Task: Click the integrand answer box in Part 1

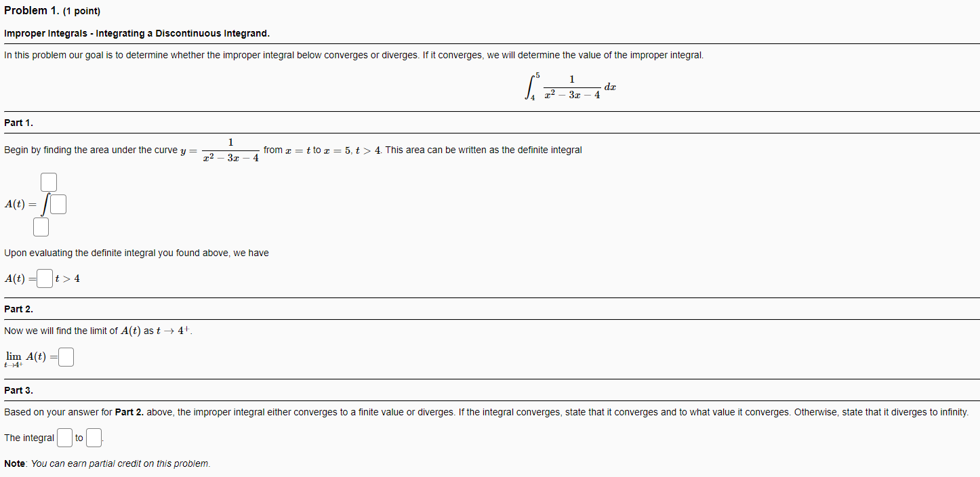Action: 58,203
